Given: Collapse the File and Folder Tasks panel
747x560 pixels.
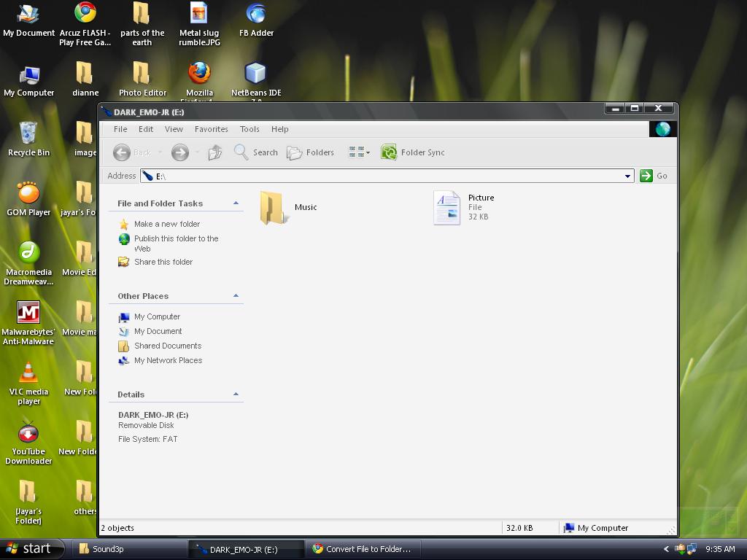Looking at the screenshot, I should tap(236, 203).
